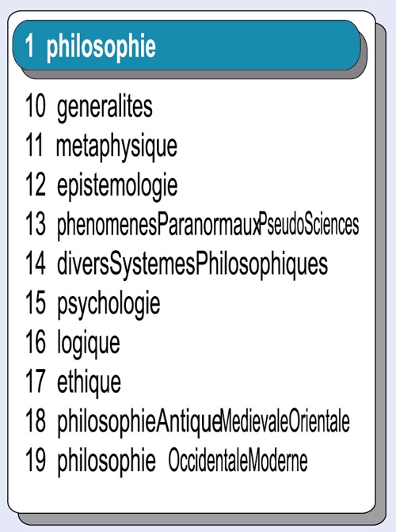Click the number 14 in the list
The width and height of the screenshot is (396, 532).
tap(36, 264)
